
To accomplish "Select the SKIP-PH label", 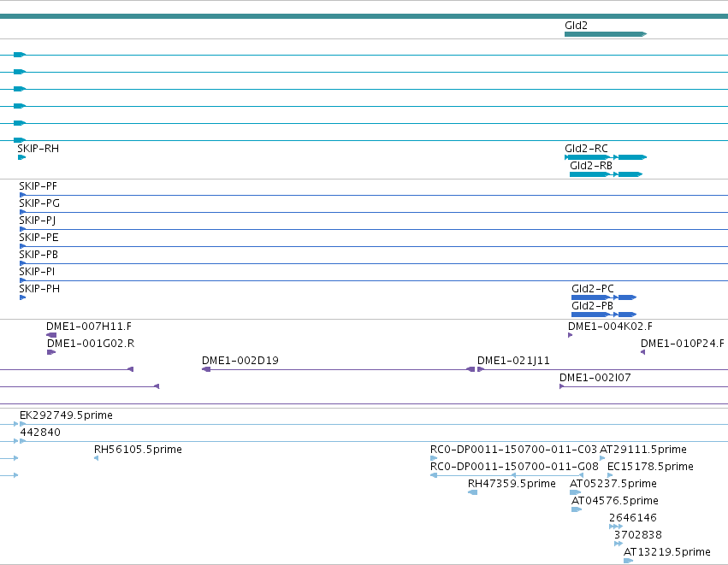I will tap(39, 289).
